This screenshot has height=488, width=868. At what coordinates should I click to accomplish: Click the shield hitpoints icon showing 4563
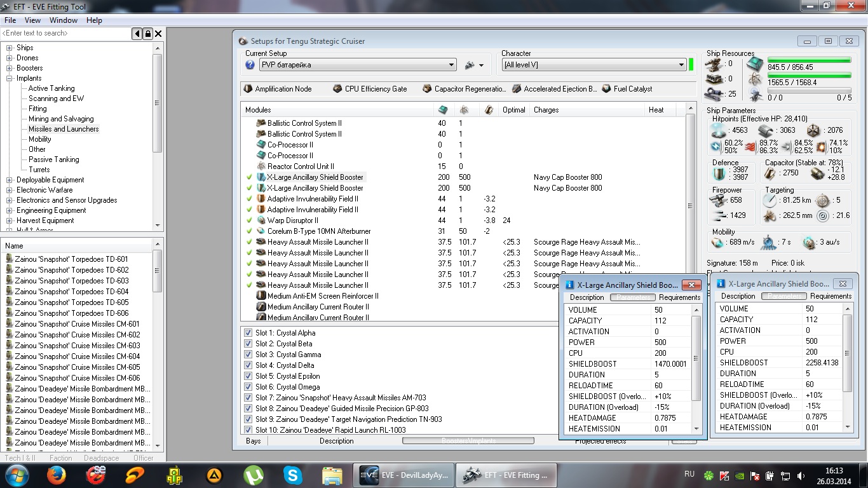719,131
